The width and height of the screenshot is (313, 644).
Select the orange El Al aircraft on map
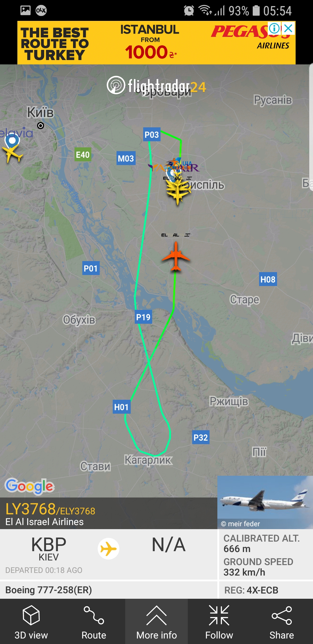pos(176,256)
